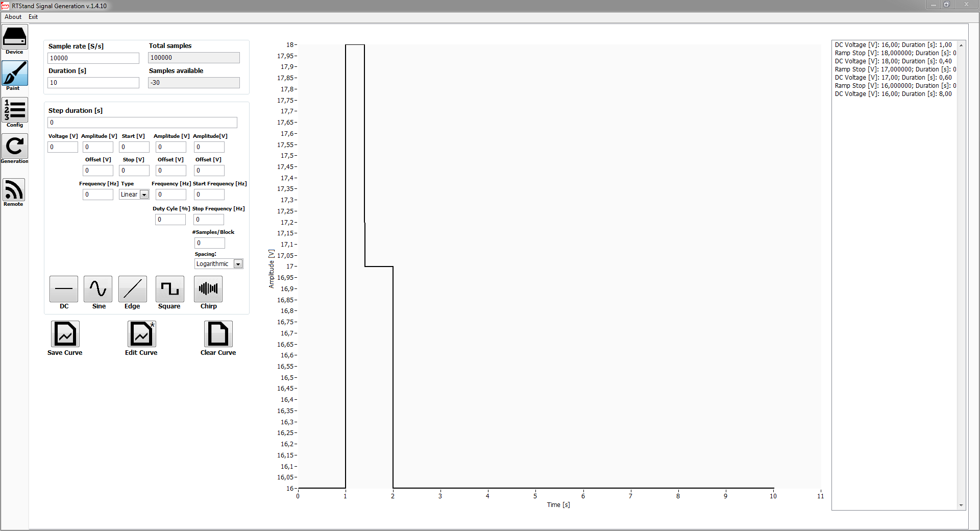The width and height of the screenshot is (980, 531).
Task: Select first DC Voltage 16,00 list entry
Action: 893,45
